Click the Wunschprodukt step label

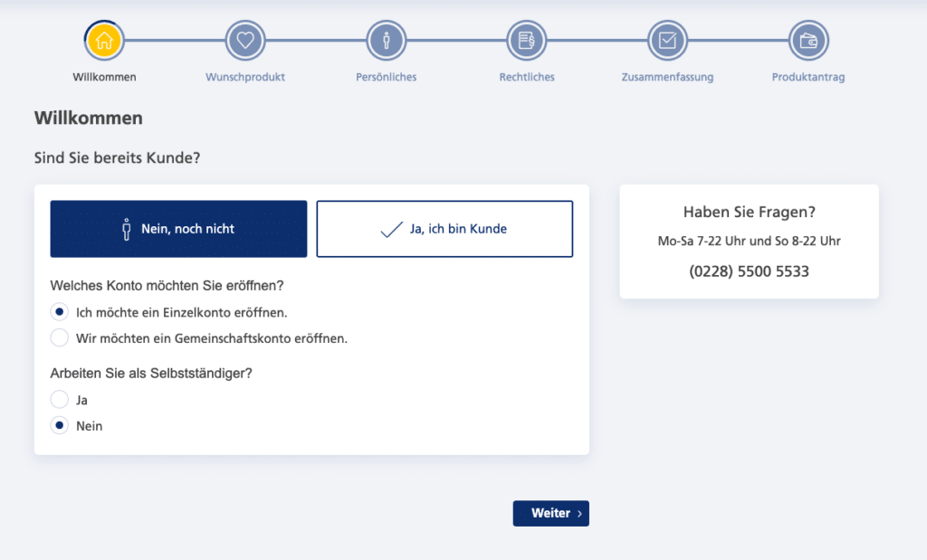click(245, 77)
